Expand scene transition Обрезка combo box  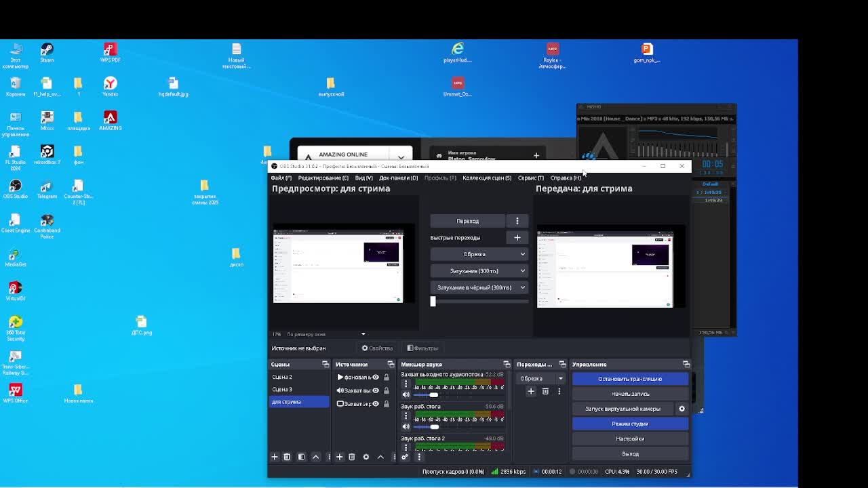click(x=540, y=378)
